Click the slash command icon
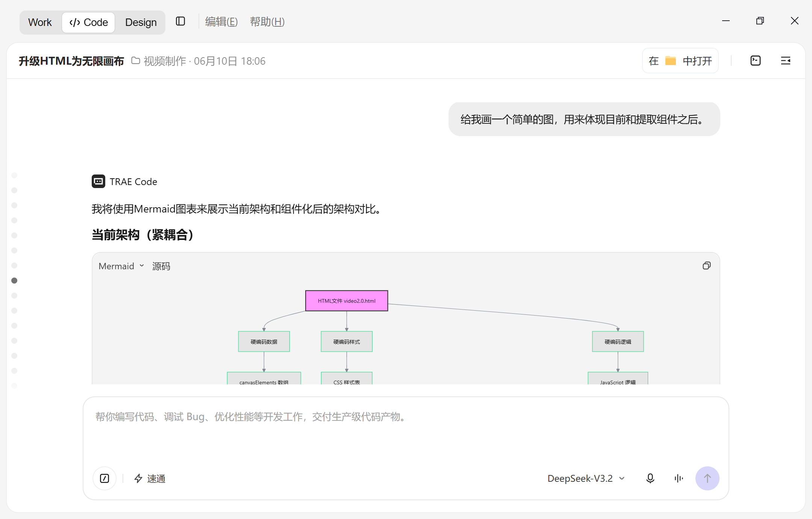 tap(105, 478)
